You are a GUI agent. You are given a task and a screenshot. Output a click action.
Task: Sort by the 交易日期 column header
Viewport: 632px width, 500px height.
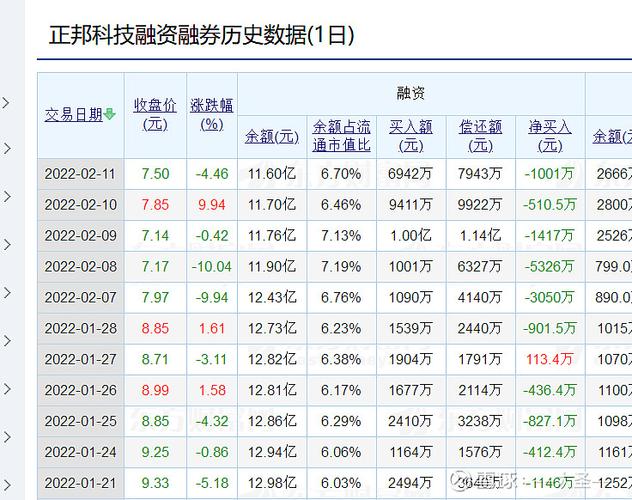click(x=73, y=115)
